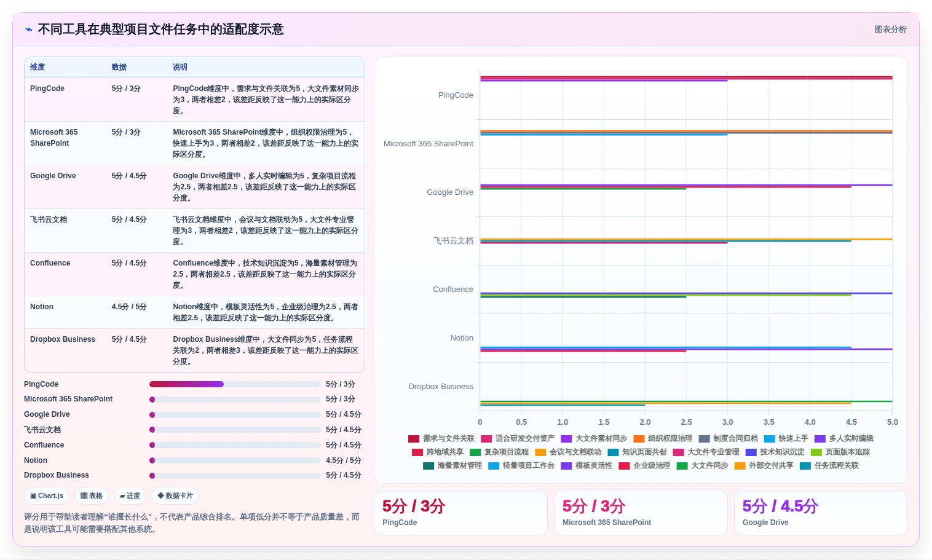
Task: Click the Notion description cell in the table
Action: pyautogui.click(x=266, y=312)
